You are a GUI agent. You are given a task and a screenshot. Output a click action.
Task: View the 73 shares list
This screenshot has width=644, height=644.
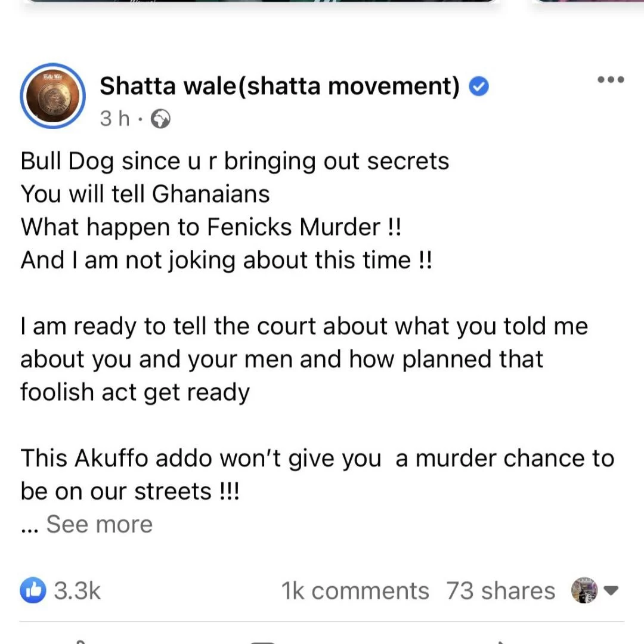(x=501, y=590)
